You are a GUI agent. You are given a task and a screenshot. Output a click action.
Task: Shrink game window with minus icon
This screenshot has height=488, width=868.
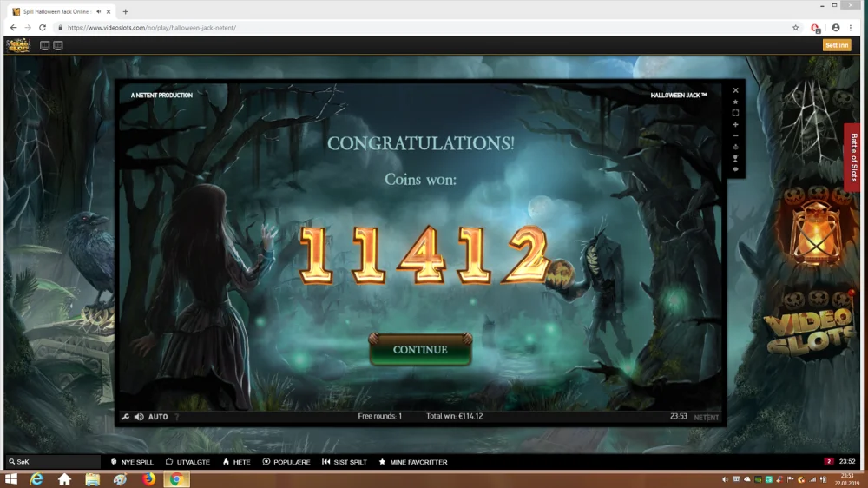click(x=736, y=135)
